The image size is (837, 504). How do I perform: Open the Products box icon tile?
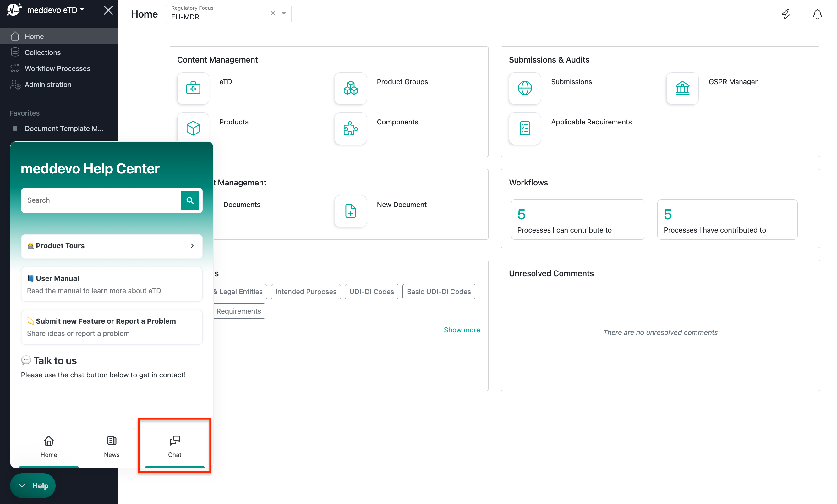pyautogui.click(x=193, y=128)
